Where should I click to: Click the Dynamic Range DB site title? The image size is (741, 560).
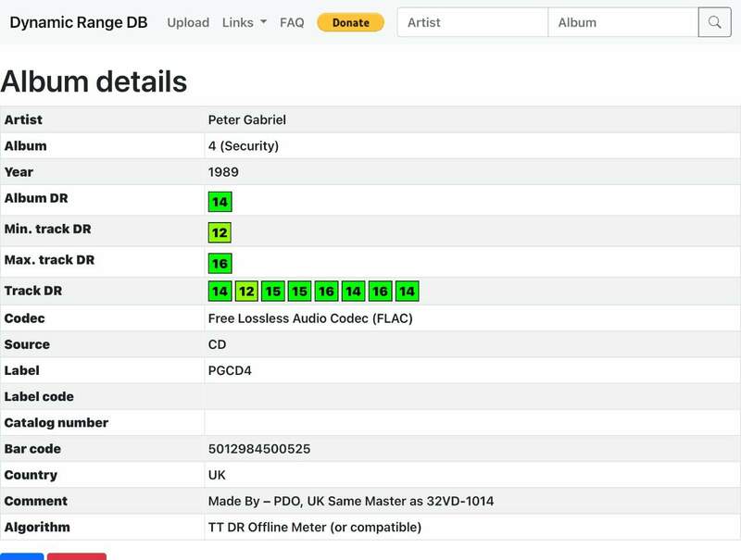click(x=79, y=22)
